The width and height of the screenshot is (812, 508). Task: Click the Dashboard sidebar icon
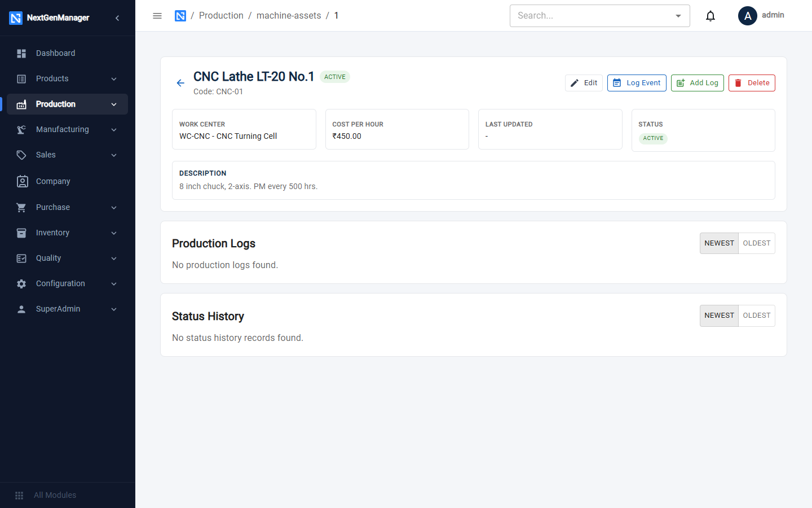point(21,53)
